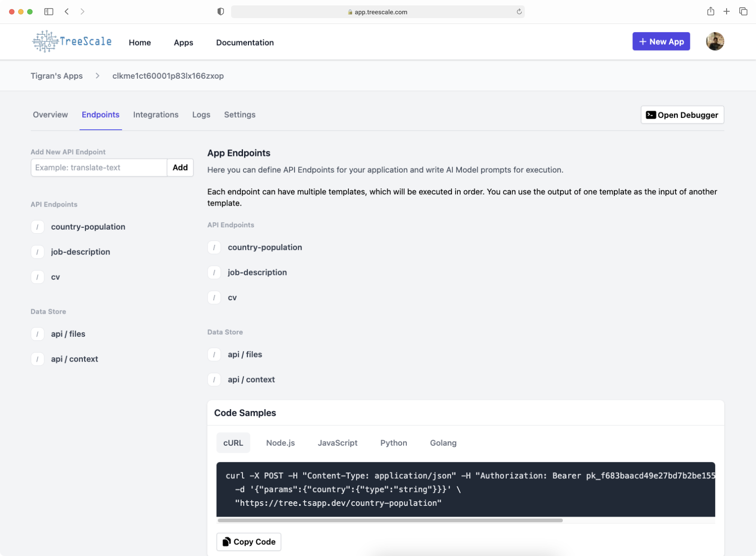Click the slash icon beside sidebar job-description
The height and width of the screenshot is (556, 756).
tap(38, 252)
